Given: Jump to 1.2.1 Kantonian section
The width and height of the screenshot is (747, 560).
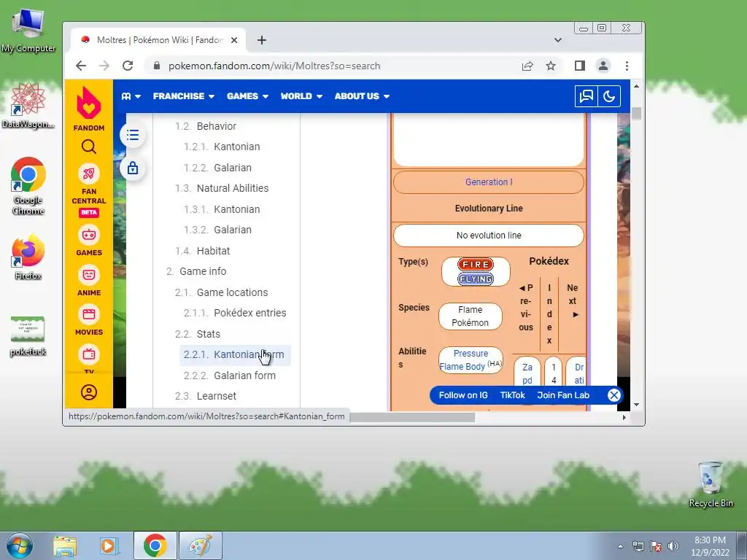Looking at the screenshot, I should (222, 147).
